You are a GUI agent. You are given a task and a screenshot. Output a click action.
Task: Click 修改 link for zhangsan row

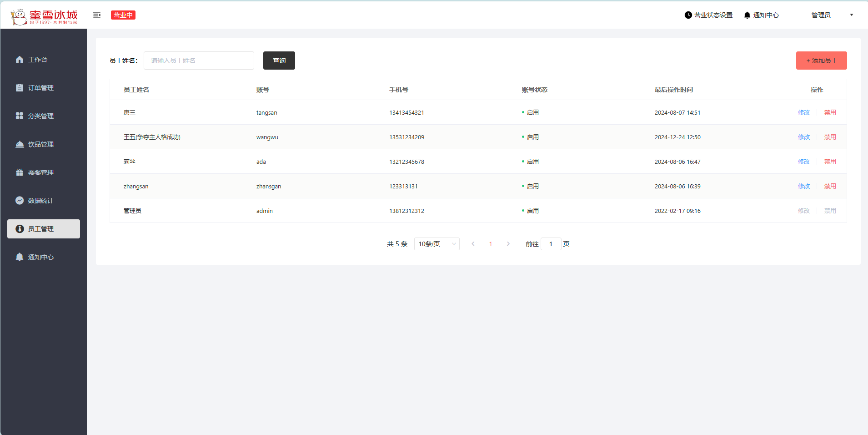click(803, 186)
